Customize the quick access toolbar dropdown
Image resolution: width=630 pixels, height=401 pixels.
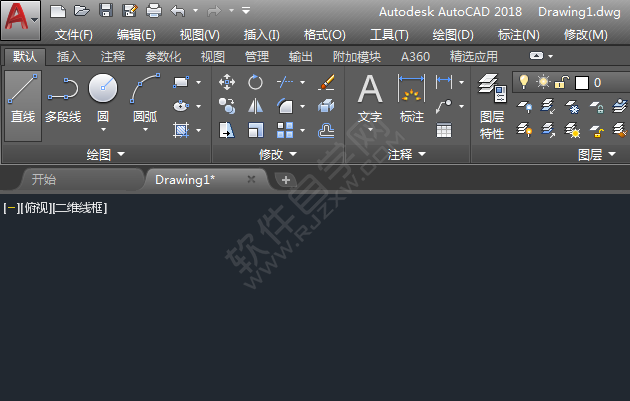coord(246,11)
